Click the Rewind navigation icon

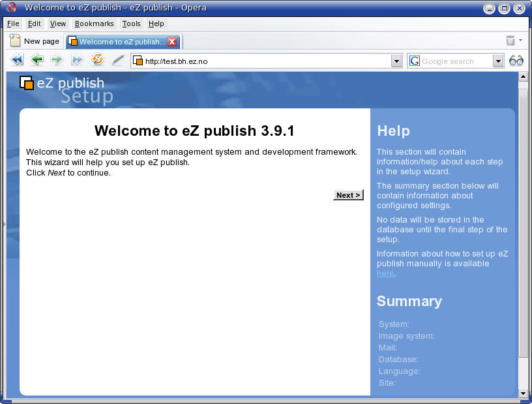pyautogui.click(x=17, y=60)
